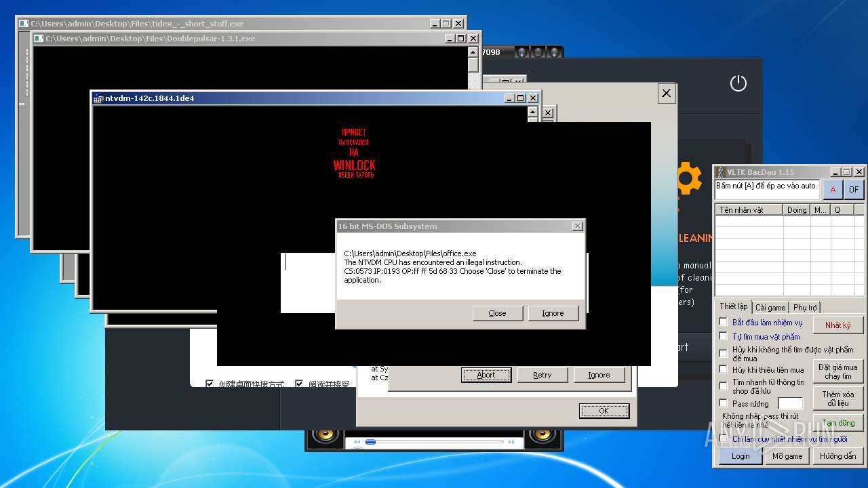Maximize the ntvdm console window
Image resolution: width=868 pixels, height=488 pixels.
tap(521, 98)
